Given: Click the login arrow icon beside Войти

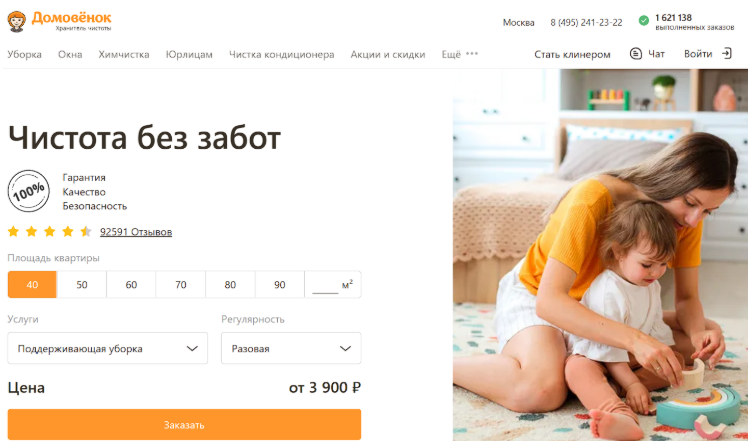Looking at the screenshot, I should 727,53.
